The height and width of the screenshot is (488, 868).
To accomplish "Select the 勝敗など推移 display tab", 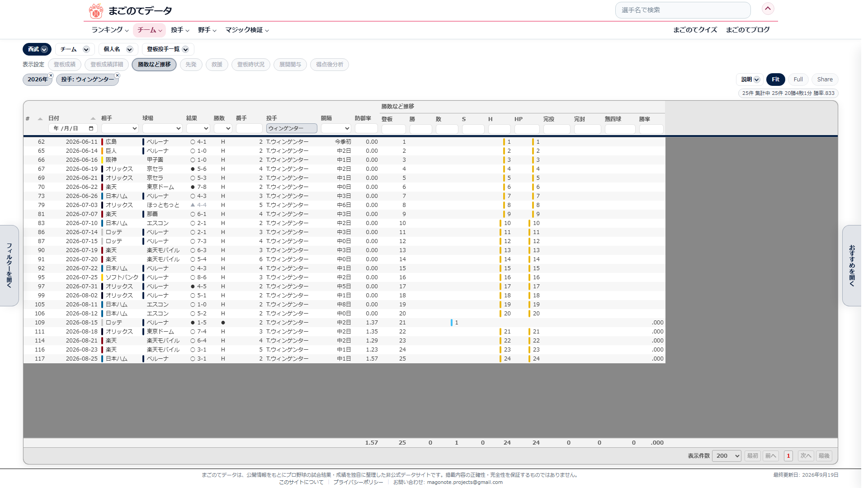I will (x=154, y=65).
